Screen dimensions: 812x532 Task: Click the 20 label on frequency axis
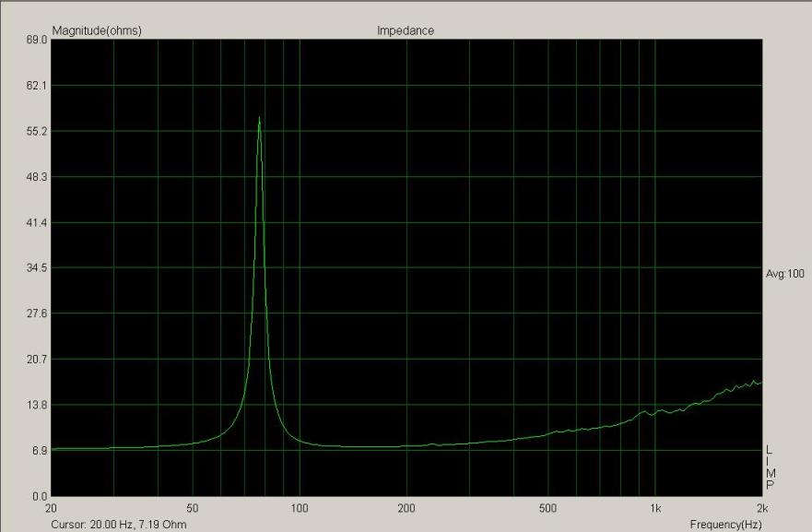coord(51,508)
